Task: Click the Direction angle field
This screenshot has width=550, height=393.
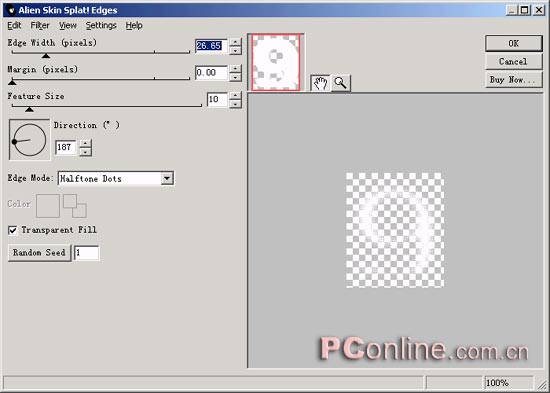Action: point(66,147)
